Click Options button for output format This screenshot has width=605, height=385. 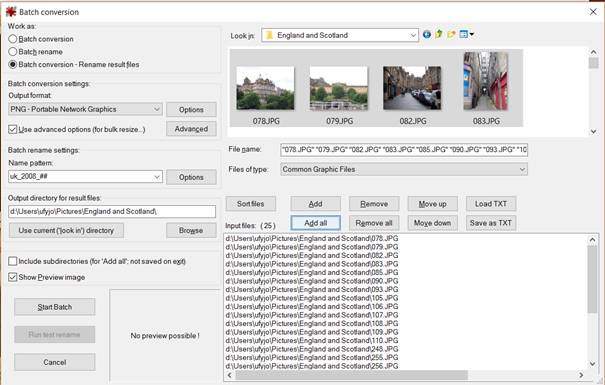click(x=191, y=110)
